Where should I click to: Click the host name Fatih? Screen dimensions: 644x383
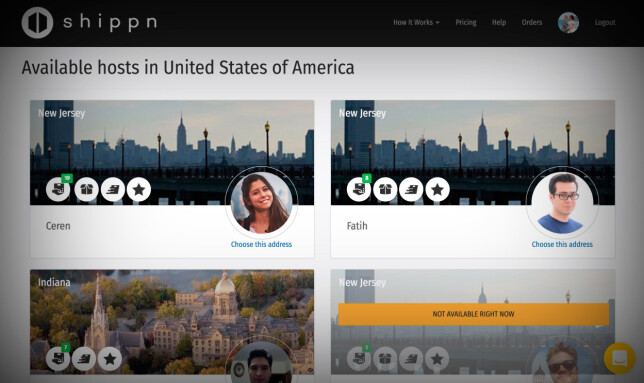(357, 226)
